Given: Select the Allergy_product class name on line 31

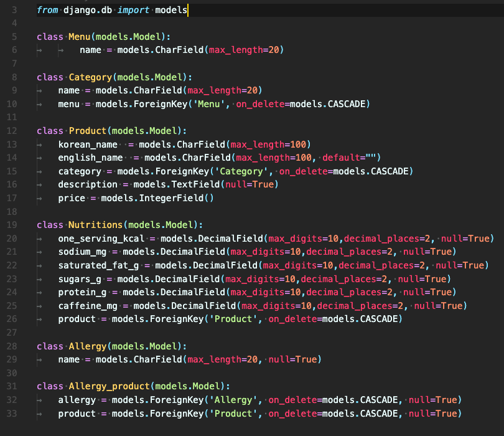Looking at the screenshot, I should tap(110, 386).
